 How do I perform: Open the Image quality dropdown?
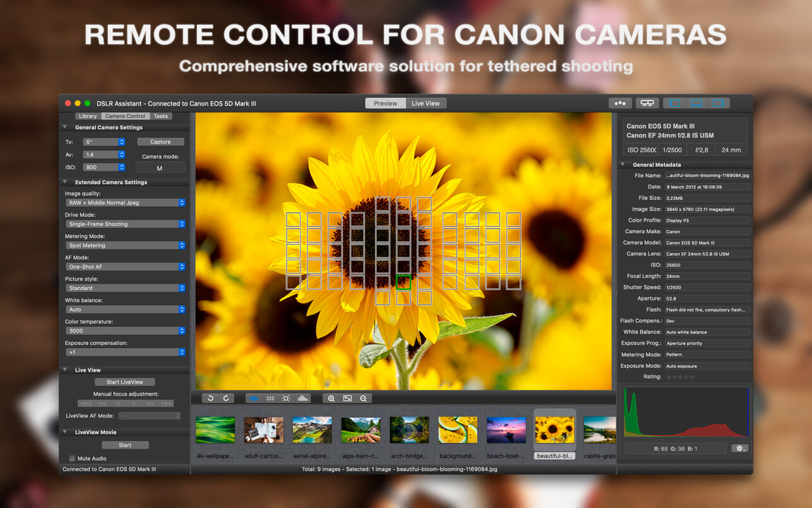[124, 202]
